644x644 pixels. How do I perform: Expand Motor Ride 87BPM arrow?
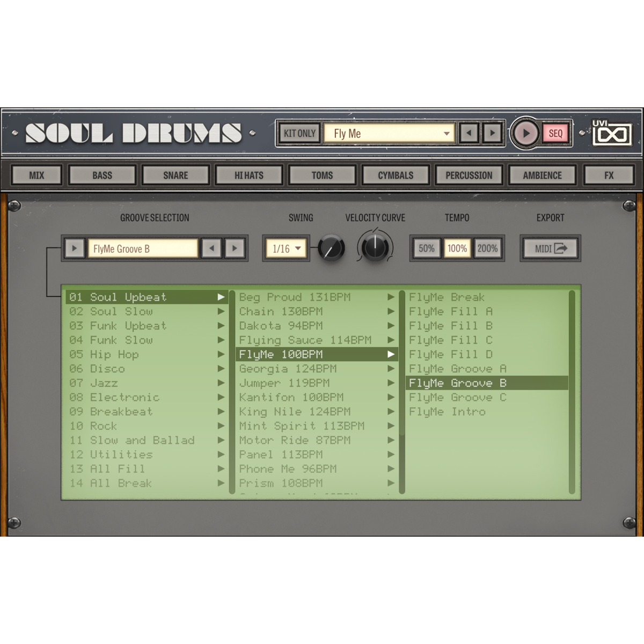pos(391,440)
